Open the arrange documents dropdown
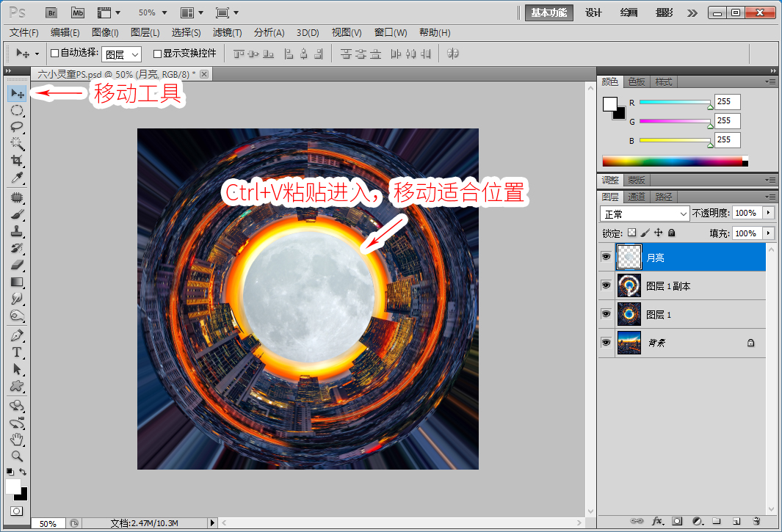Image resolution: width=782 pixels, height=532 pixels. pyautogui.click(x=192, y=12)
